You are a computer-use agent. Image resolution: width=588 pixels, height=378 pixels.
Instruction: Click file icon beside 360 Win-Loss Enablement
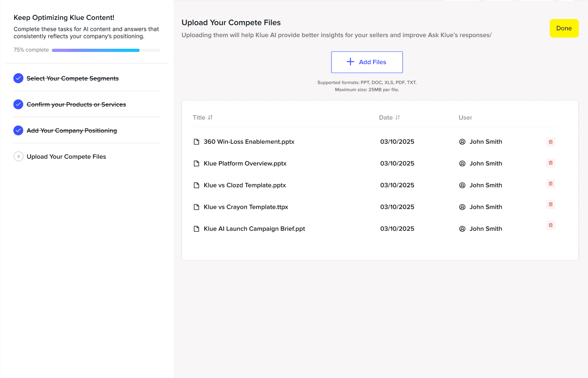click(x=196, y=142)
